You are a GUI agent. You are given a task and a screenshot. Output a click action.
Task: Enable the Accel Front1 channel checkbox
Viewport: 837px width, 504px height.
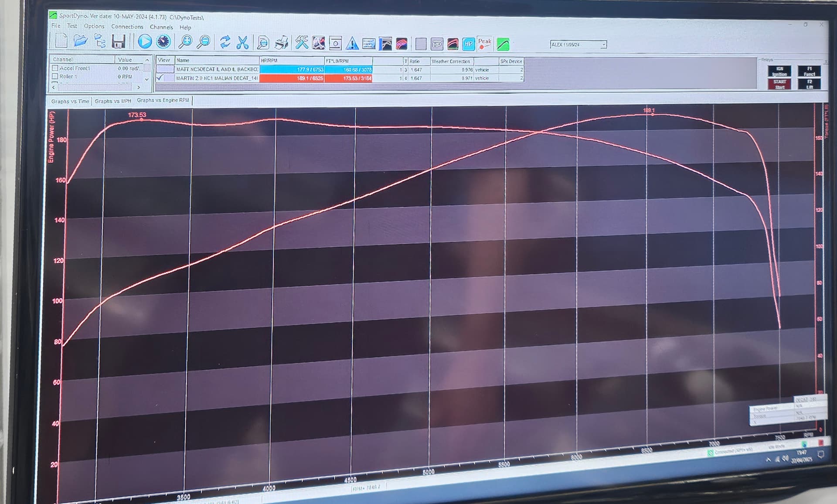pos(55,68)
